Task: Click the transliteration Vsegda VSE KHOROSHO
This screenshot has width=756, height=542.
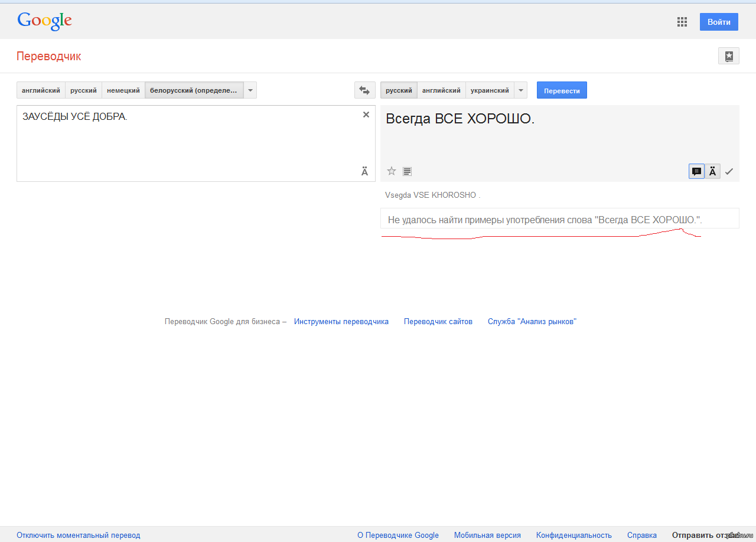Action: pyautogui.click(x=433, y=195)
